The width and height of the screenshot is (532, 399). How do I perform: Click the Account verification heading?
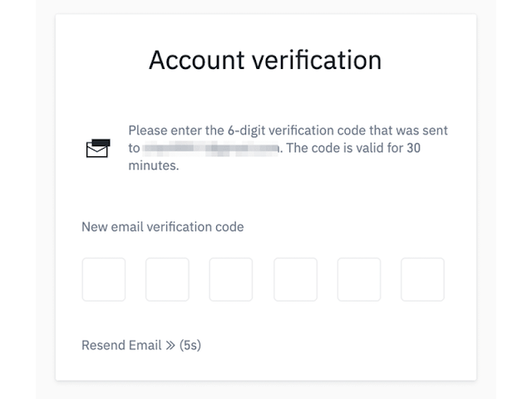click(x=265, y=61)
